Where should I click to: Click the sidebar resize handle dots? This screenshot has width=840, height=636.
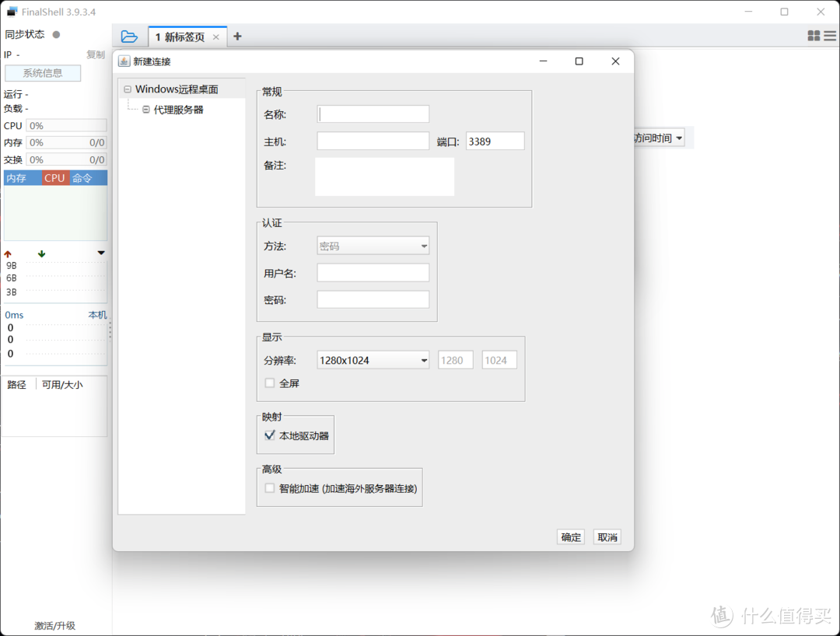coord(110,330)
